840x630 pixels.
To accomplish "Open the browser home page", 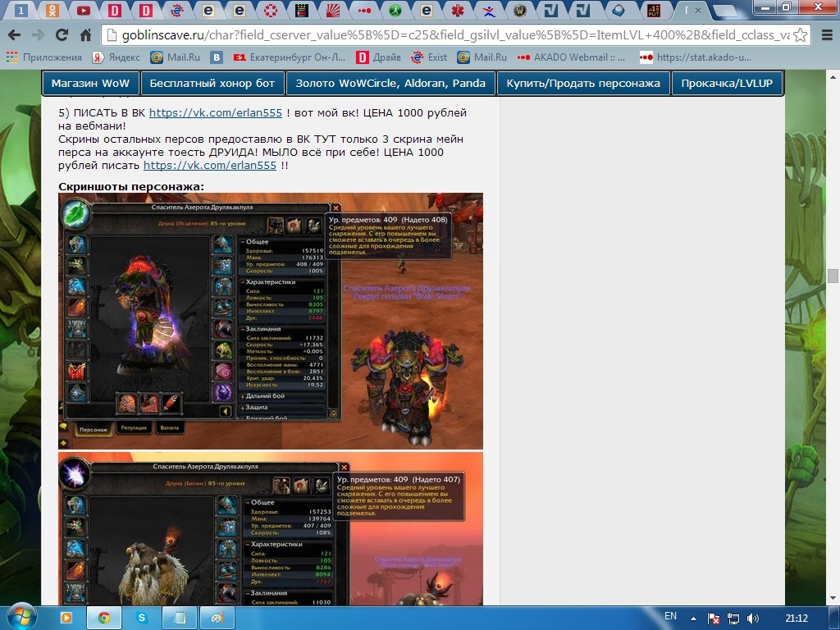I will point(85,35).
